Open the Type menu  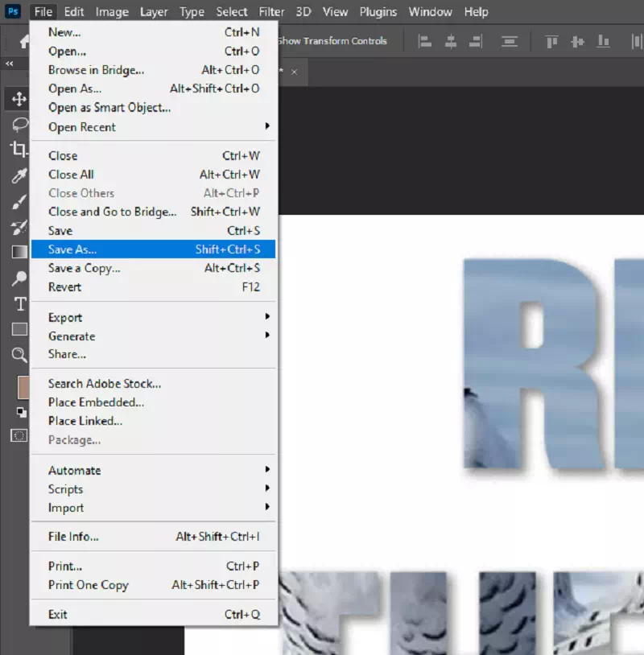point(192,12)
